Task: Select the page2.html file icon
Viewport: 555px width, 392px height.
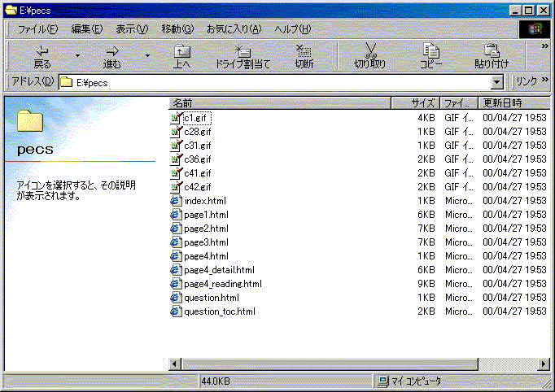Action: pos(176,229)
